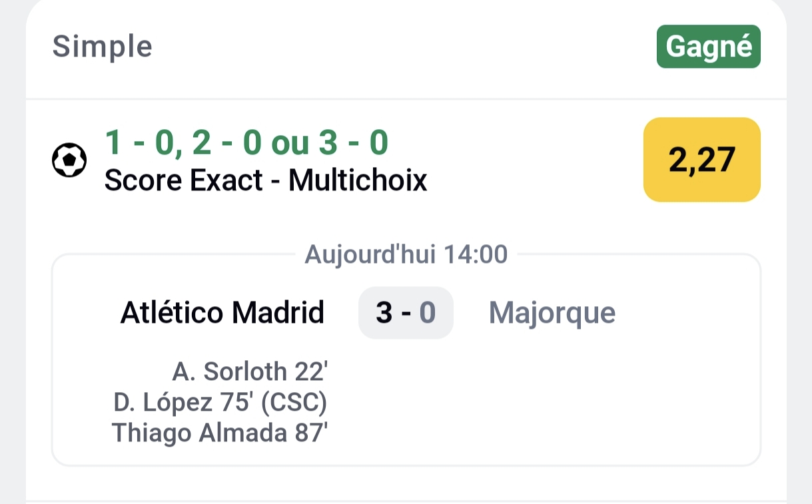Open the Majorque team page

pyautogui.click(x=551, y=312)
